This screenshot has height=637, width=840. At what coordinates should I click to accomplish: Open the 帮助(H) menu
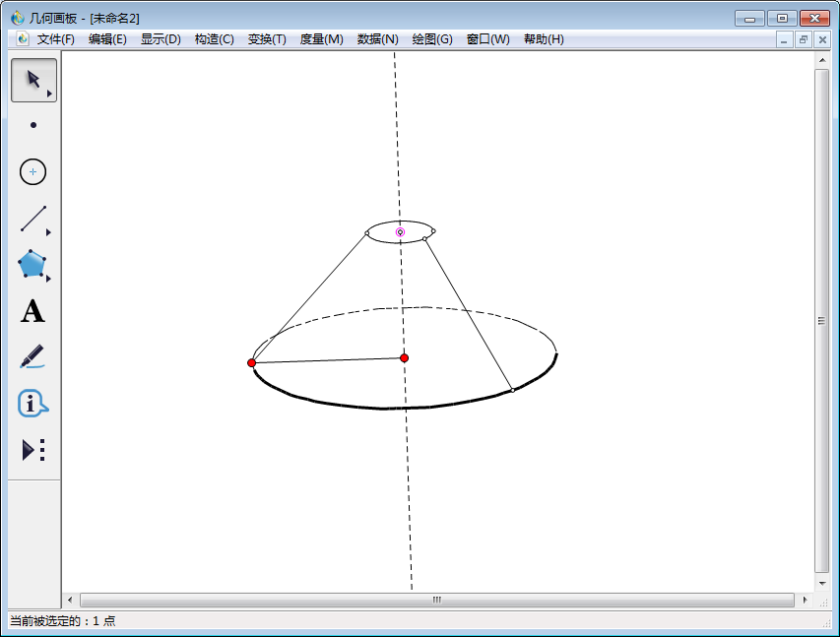pos(544,39)
